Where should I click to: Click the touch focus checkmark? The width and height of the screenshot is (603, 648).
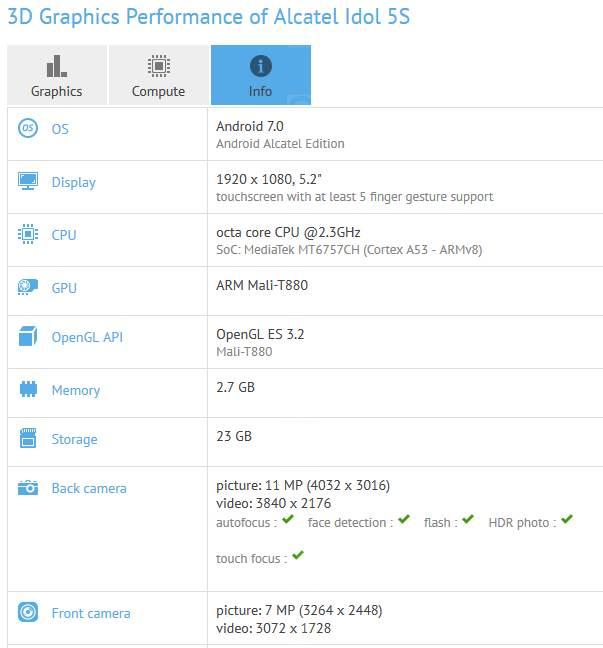[x=298, y=555]
